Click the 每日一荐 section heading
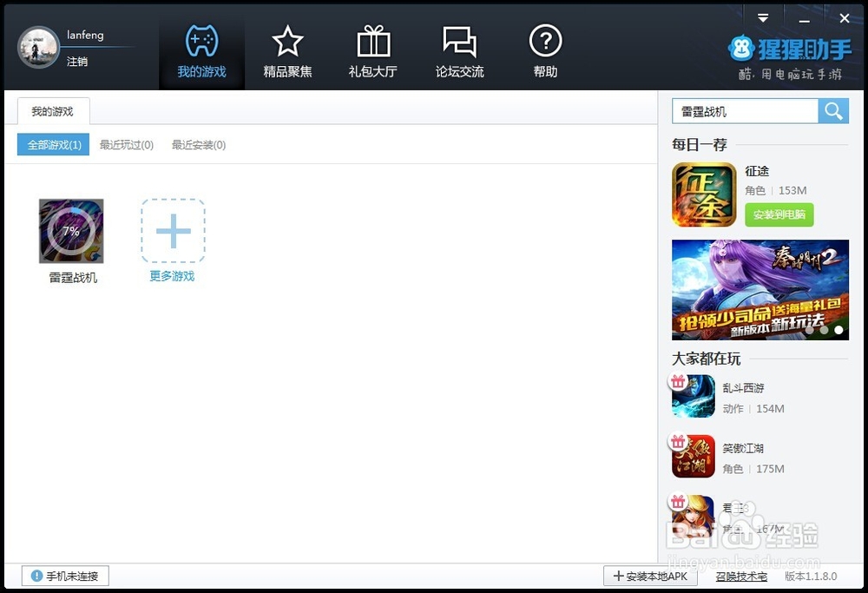 click(700, 144)
